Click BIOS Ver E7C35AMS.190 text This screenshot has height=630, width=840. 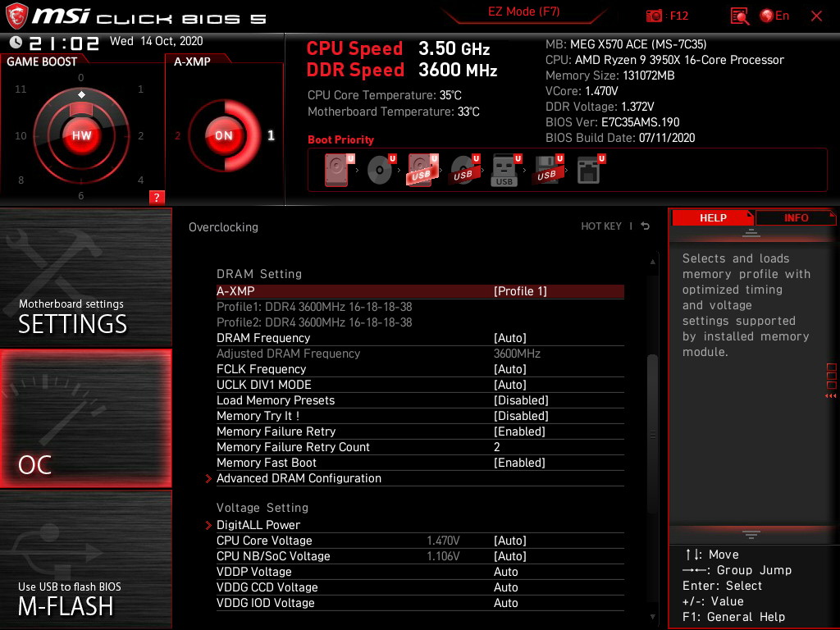[x=612, y=122]
